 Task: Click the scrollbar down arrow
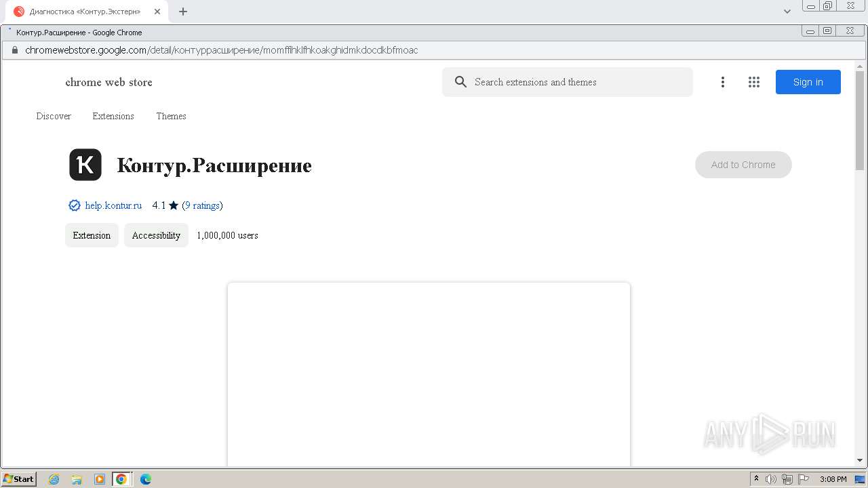point(860,461)
